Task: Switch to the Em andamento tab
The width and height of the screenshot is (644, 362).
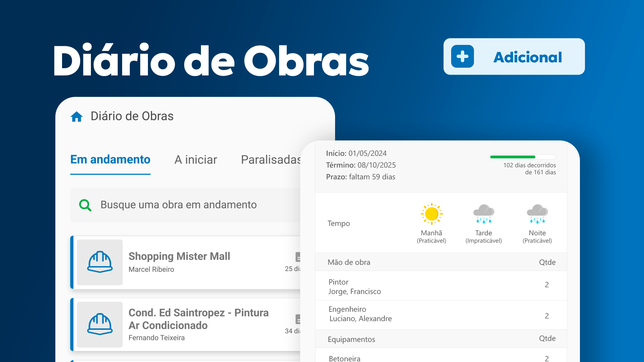Action: click(x=110, y=160)
